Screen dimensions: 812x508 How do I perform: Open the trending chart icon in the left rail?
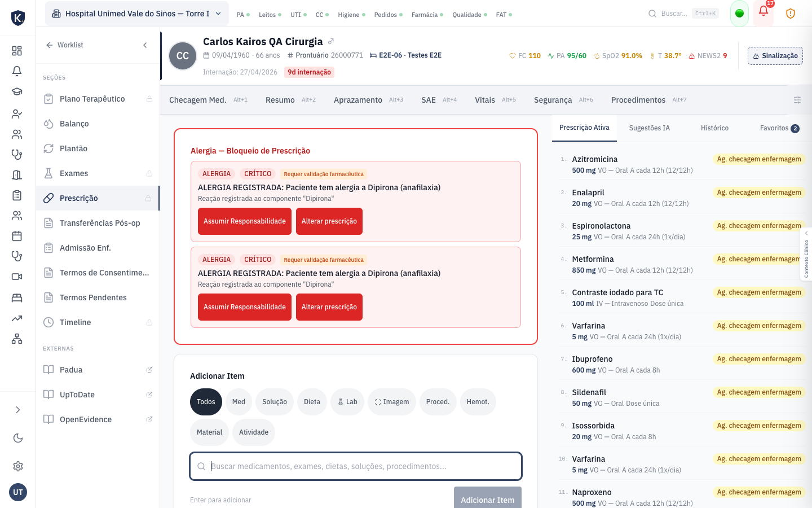17,318
